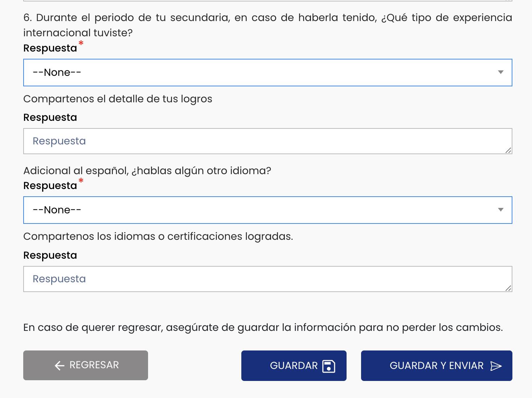This screenshot has width=532, height=398.
Task: Click red asterisk above the idioma dropdown
Action: (x=81, y=181)
